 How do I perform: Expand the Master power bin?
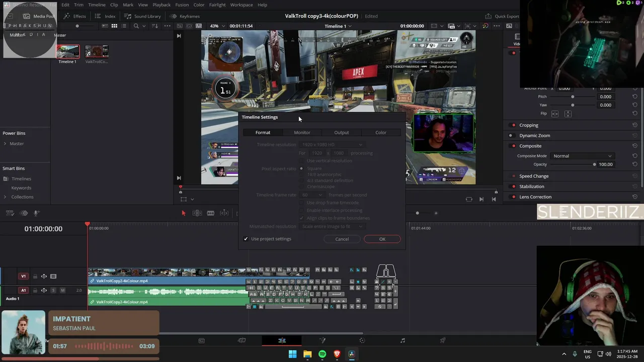tap(5, 144)
